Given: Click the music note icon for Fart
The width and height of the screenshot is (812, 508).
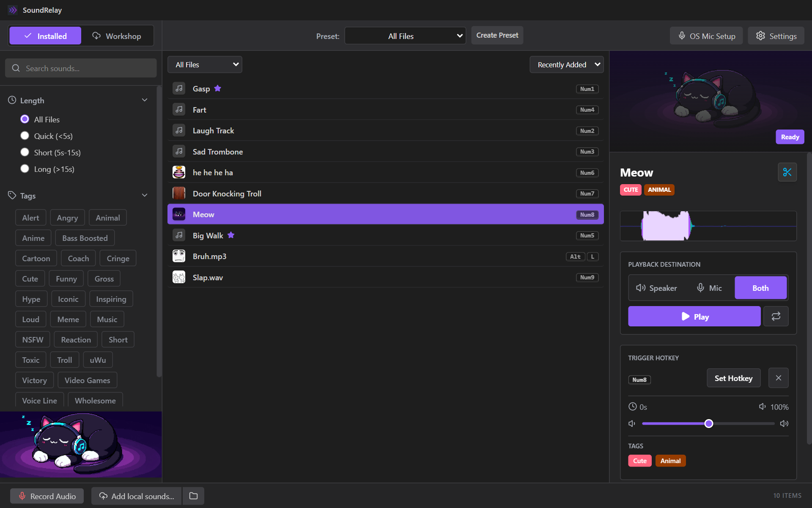Looking at the screenshot, I should [x=179, y=110].
